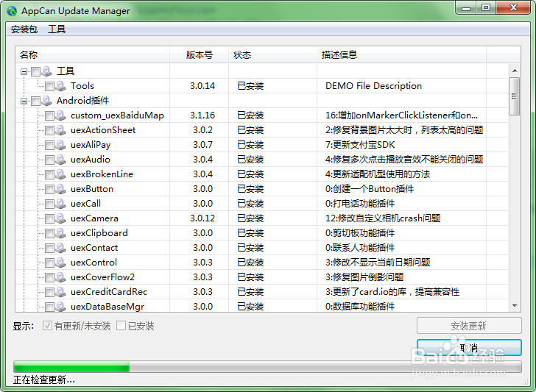The height and width of the screenshot is (392, 536).
Task: Check the 工具 group checkbox
Action: (x=35, y=72)
